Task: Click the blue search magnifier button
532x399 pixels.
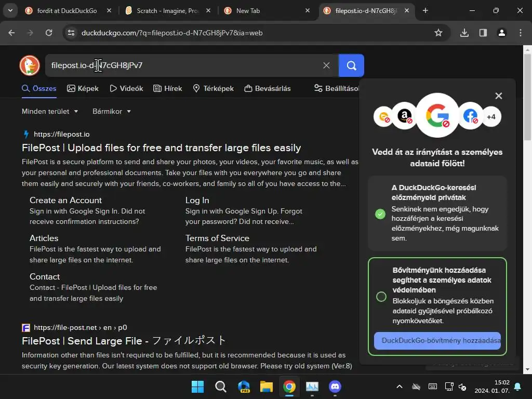Action: [351, 65]
